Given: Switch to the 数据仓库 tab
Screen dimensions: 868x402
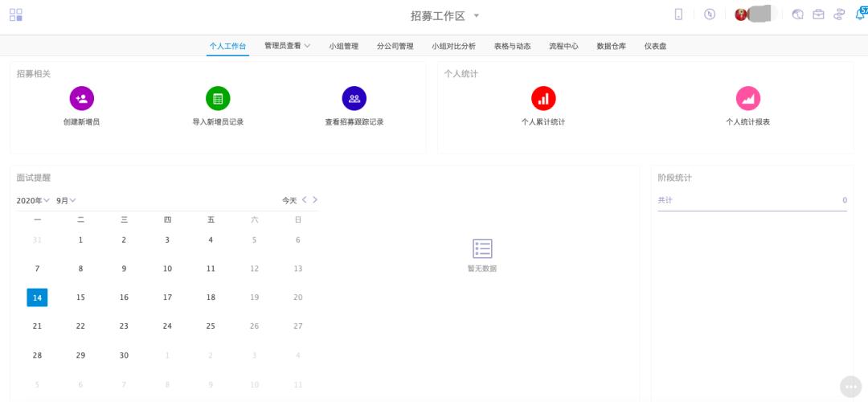Looking at the screenshot, I should pyautogui.click(x=612, y=47).
